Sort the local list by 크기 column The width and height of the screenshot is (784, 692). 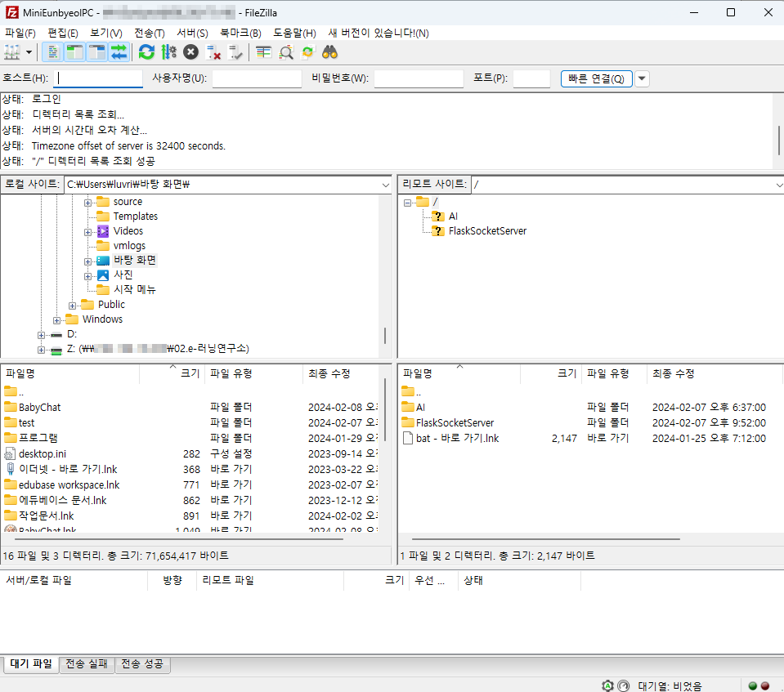tap(190, 373)
